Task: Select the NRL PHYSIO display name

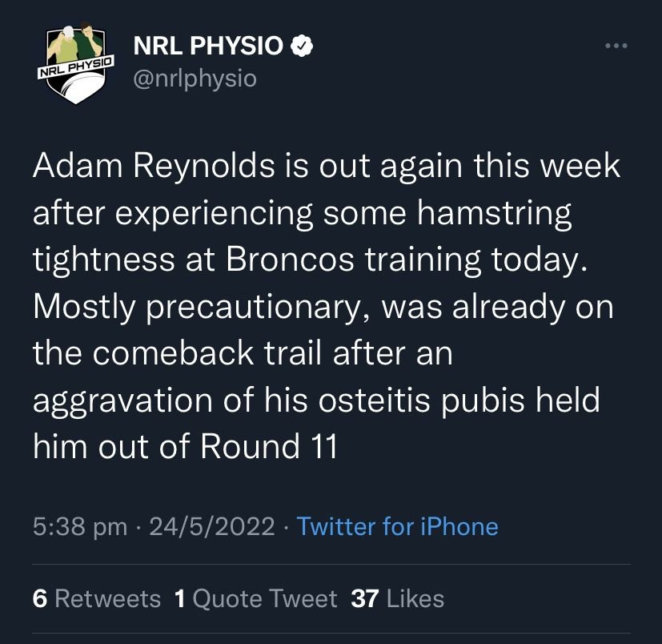Action: [x=208, y=46]
